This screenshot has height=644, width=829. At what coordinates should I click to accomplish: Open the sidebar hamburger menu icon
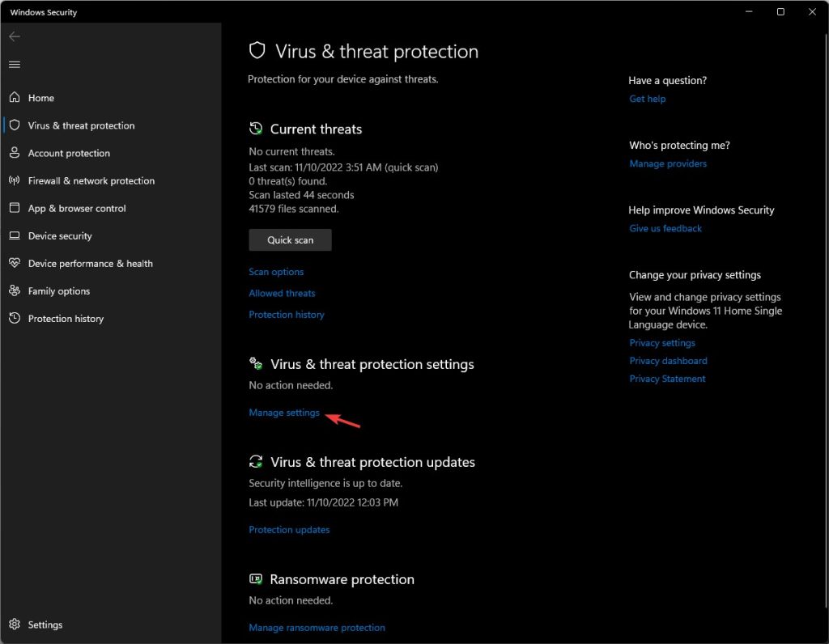click(14, 64)
